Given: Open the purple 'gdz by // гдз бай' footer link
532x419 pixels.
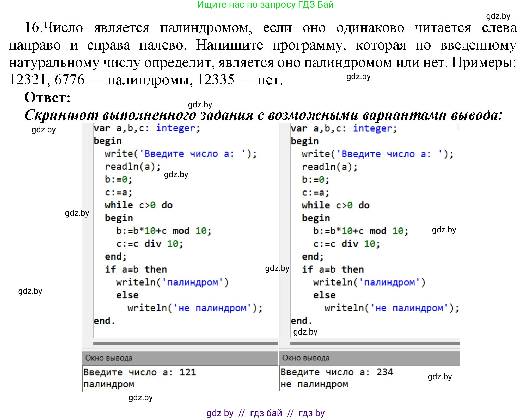Looking at the screenshot, I should point(265,413).
